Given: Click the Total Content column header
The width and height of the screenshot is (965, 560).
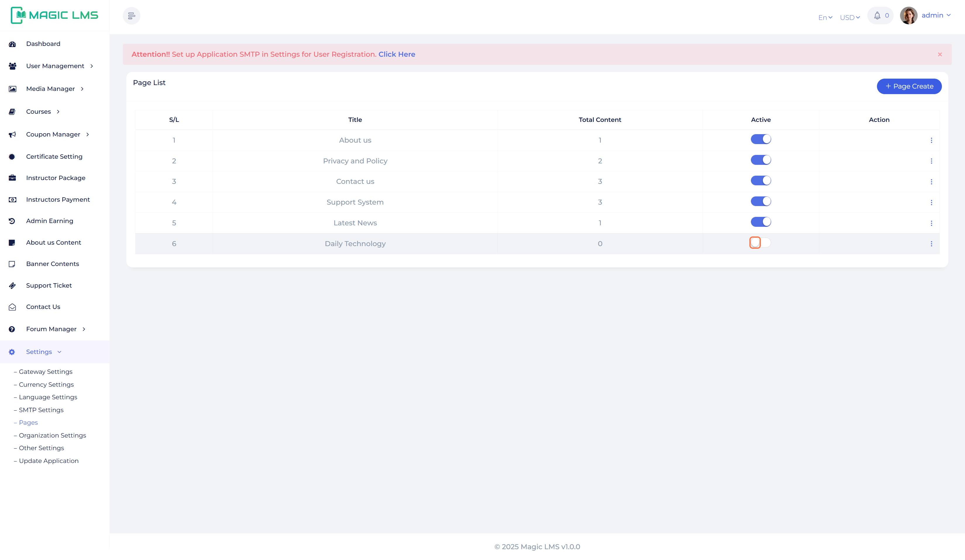Looking at the screenshot, I should 600,120.
